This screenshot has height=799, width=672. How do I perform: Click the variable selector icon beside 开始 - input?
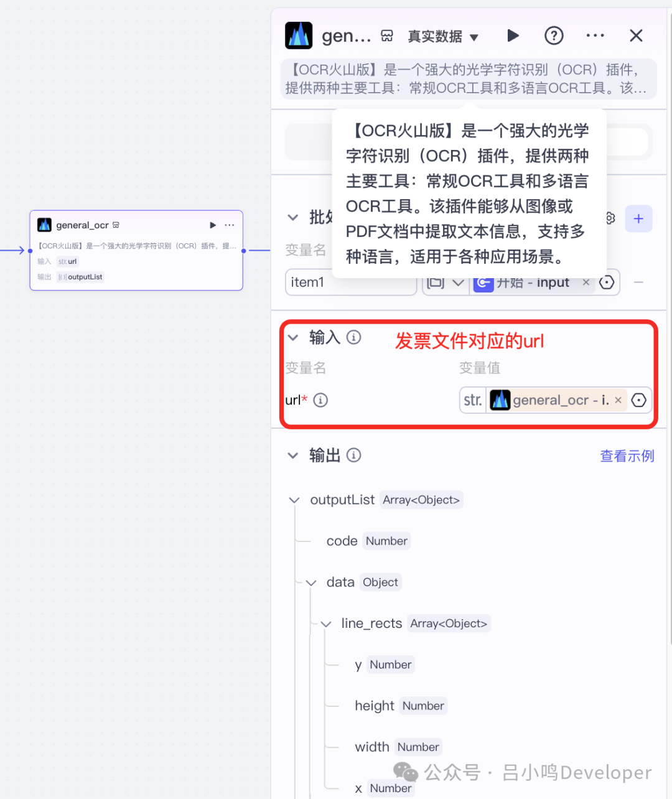(607, 283)
